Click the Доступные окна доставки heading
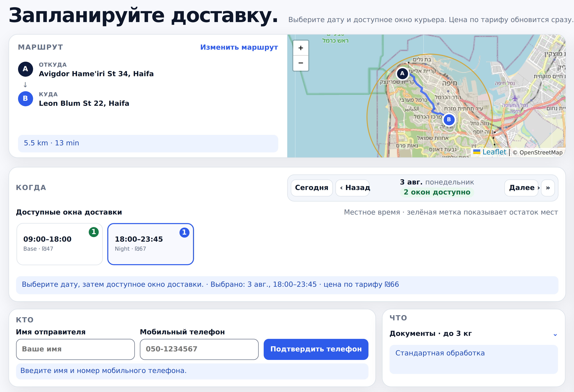 click(x=69, y=212)
